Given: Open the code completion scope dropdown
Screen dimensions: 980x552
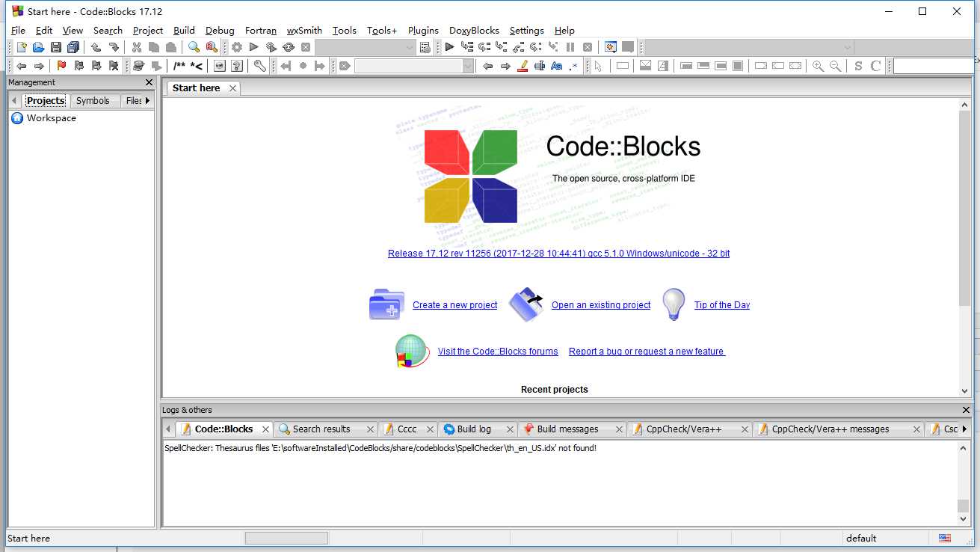Looking at the screenshot, I should [x=748, y=47].
